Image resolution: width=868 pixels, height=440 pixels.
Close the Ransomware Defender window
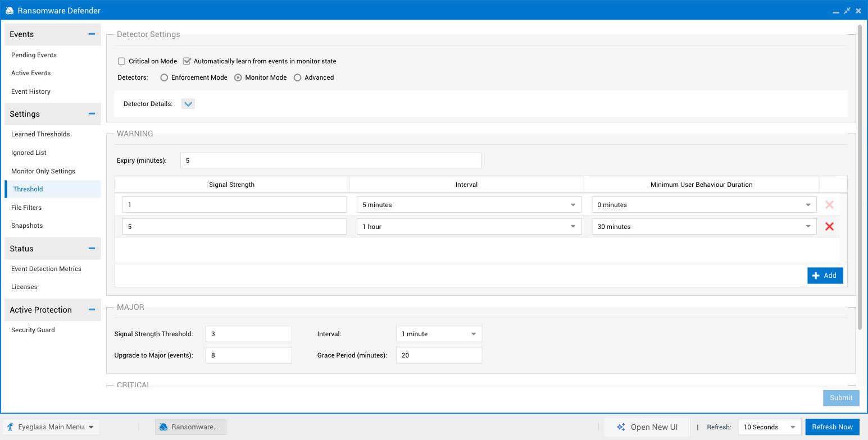click(858, 11)
